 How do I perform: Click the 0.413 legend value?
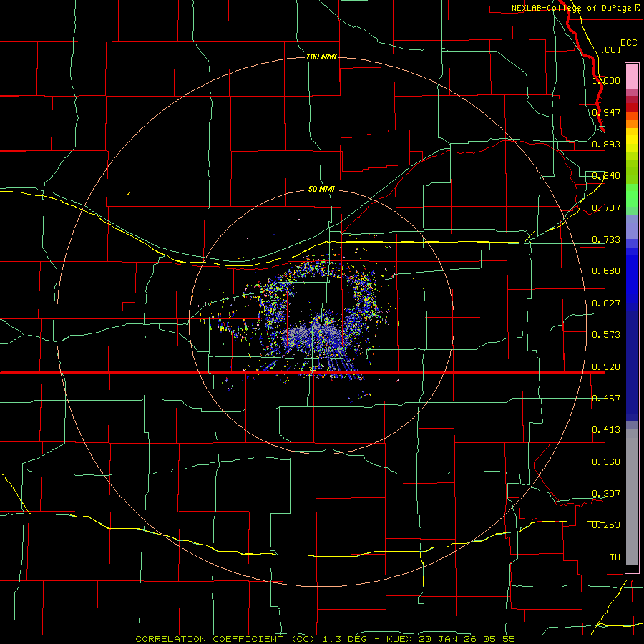point(606,430)
